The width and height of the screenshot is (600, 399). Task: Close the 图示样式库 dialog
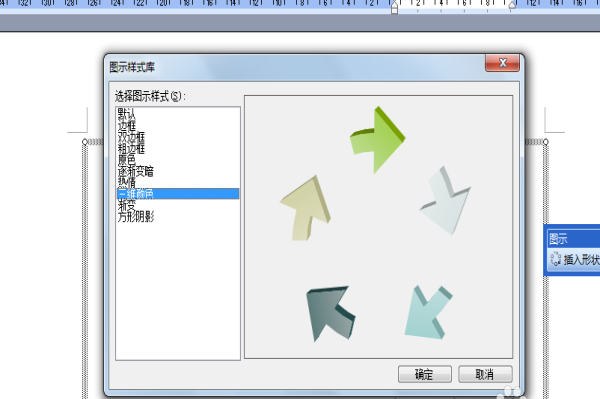coord(502,63)
